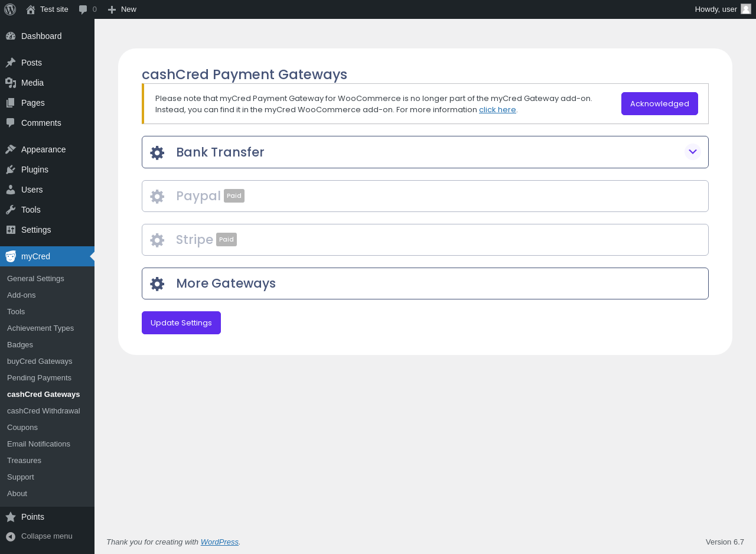Click the Dashboard gauge icon
The height and width of the screenshot is (554, 756).
(11, 36)
